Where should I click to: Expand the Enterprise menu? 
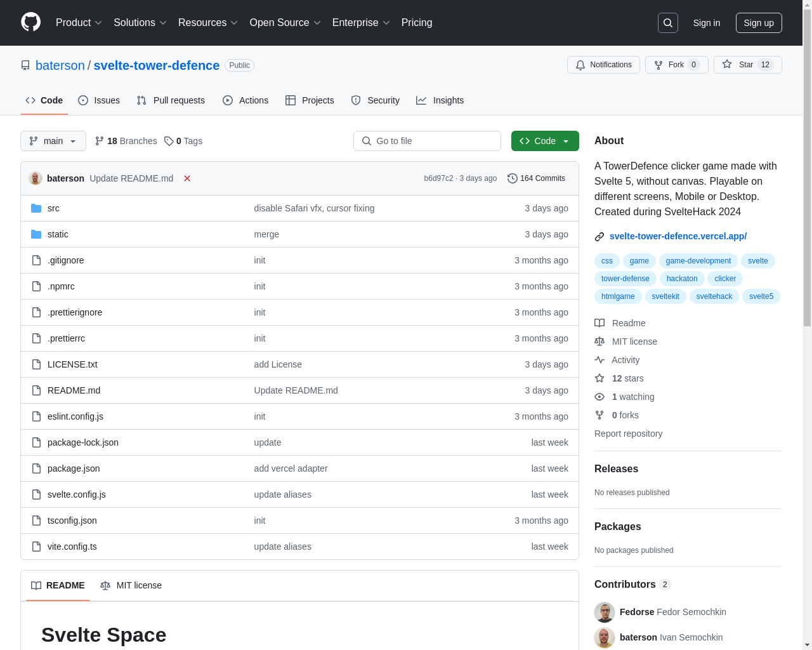pyautogui.click(x=361, y=23)
